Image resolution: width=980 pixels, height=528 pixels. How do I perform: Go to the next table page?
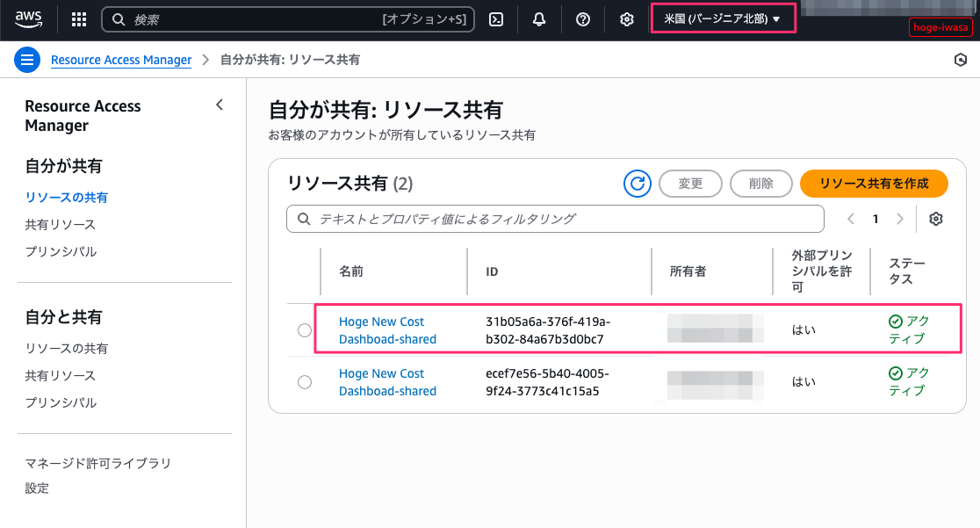tap(900, 219)
